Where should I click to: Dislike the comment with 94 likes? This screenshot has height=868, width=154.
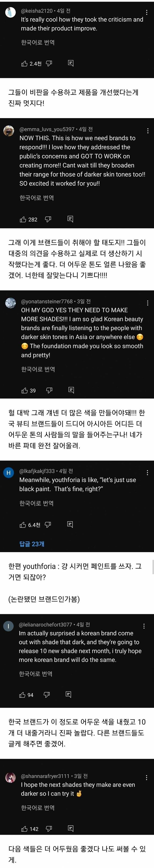[x=47, y=694]
